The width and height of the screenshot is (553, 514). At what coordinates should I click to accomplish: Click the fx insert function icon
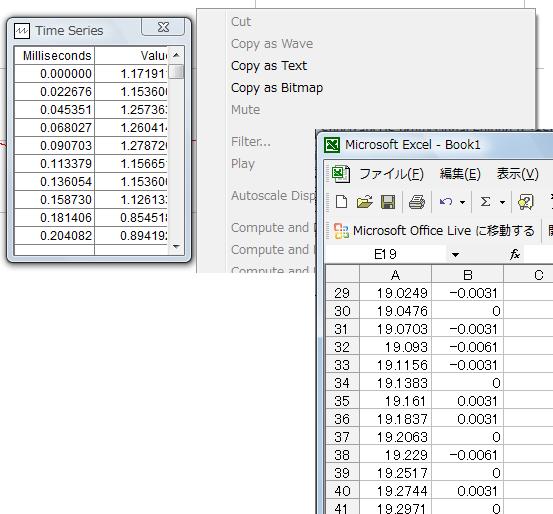(x=515, y=254)
